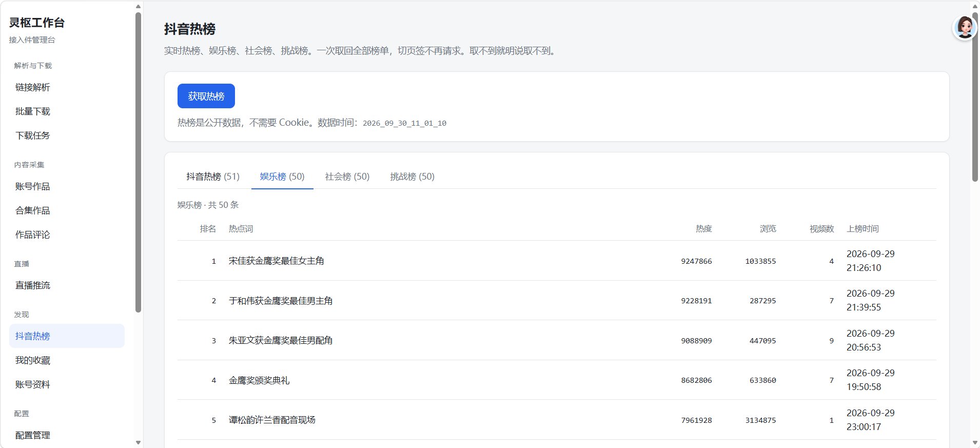Switch to the 抖音热榜 (51) tab
980x448 pixels.
pos(212,177)
